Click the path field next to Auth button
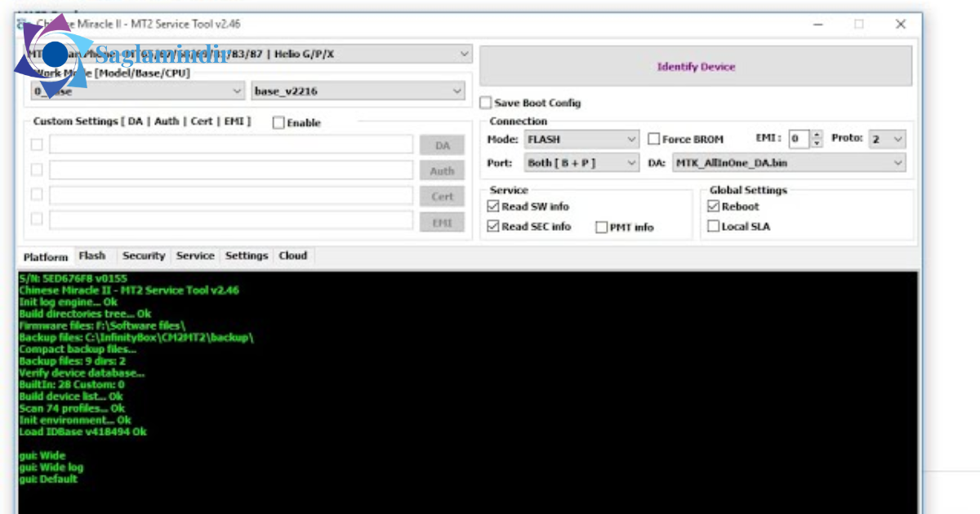980x514 pixels. pyautogui.click(x=231, y=170)
